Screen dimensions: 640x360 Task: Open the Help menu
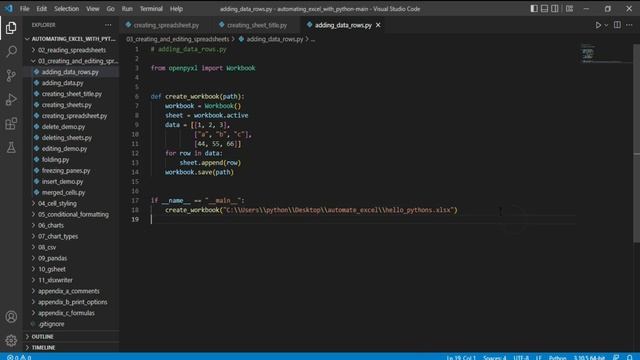click(176, 9)
